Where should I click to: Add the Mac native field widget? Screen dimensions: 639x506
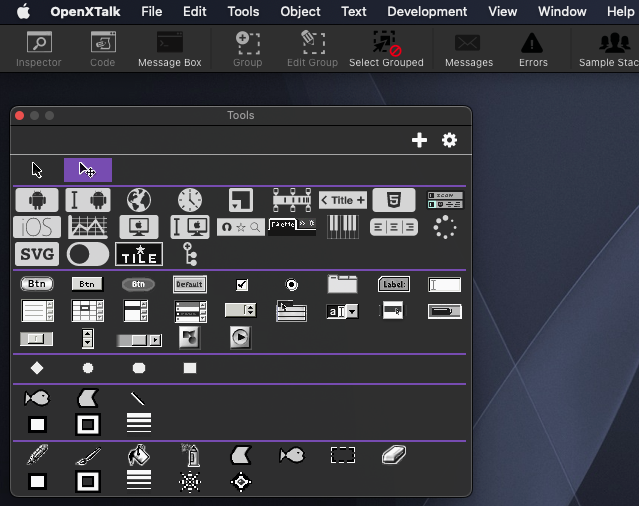(190, 227)
